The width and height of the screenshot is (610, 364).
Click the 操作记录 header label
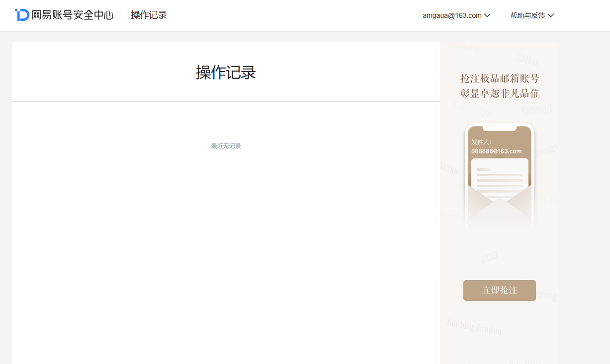tap(149, 15)
